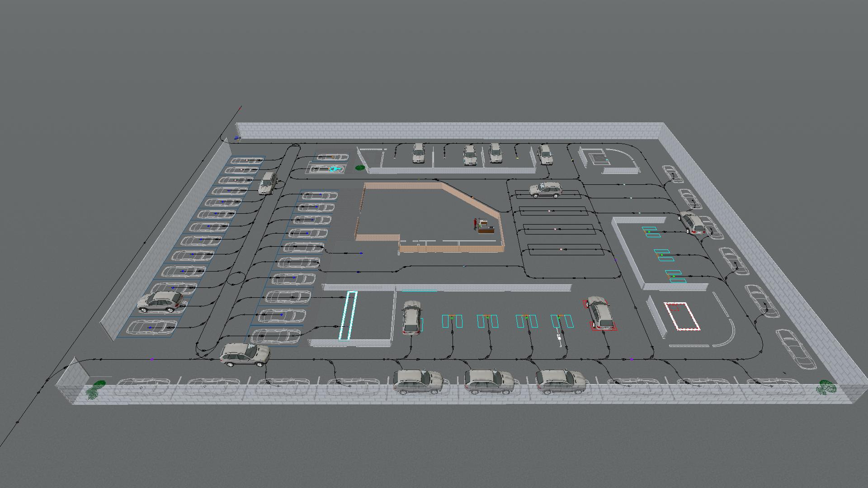Click the small blue object at the top-left wall corner
Screen dimensions: 868x488
(237, 137)
